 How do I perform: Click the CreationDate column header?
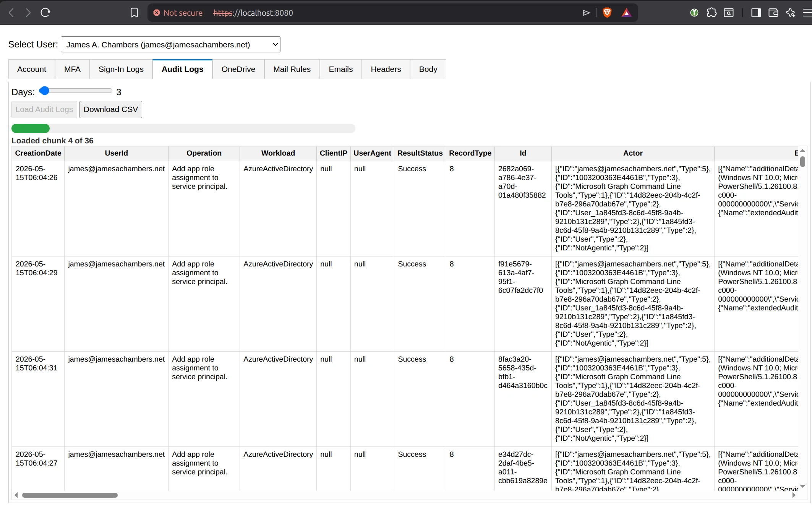[38, 153]
